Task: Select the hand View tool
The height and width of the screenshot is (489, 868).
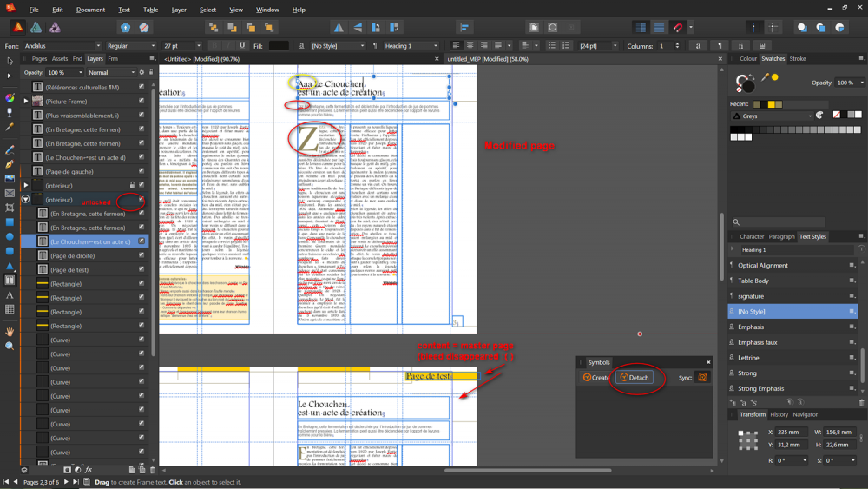Action: pos(10,332)
